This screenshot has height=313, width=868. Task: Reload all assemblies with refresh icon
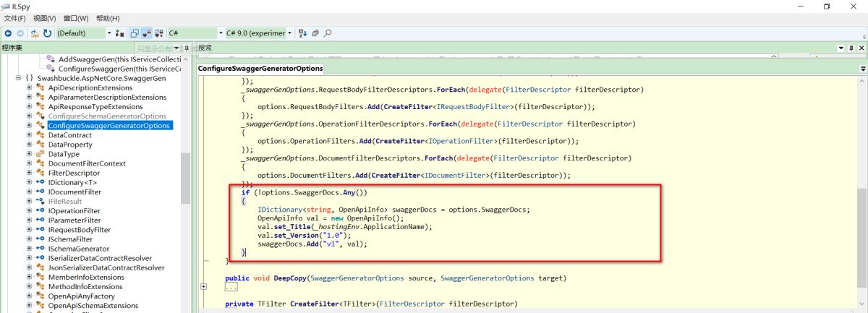[x=47, y=33]
